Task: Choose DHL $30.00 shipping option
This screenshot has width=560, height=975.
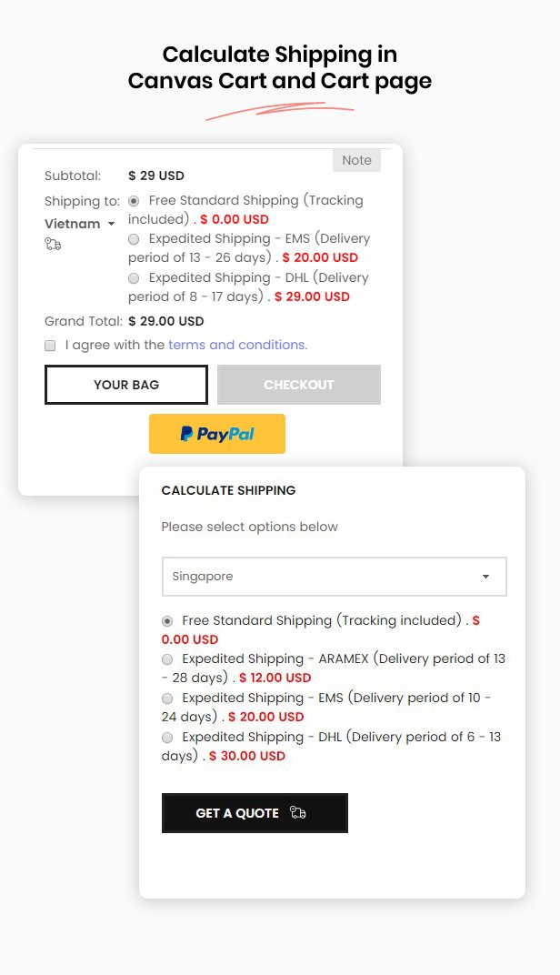Action: point(167,738)
